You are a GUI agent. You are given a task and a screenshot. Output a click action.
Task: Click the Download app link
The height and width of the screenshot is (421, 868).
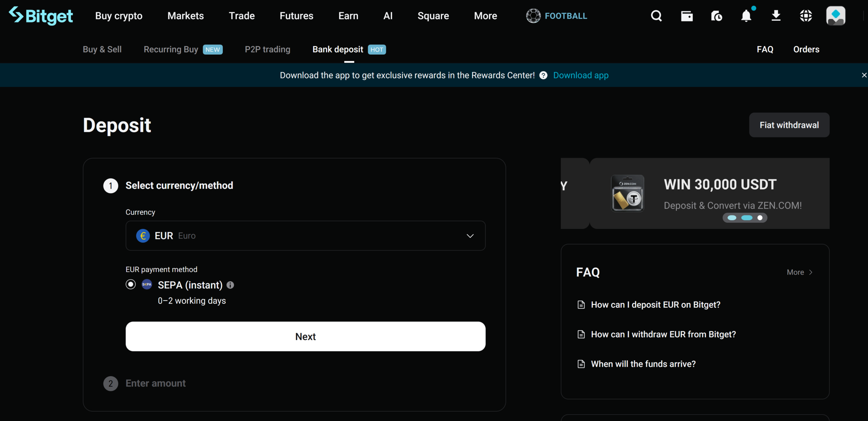pos(581,75)
